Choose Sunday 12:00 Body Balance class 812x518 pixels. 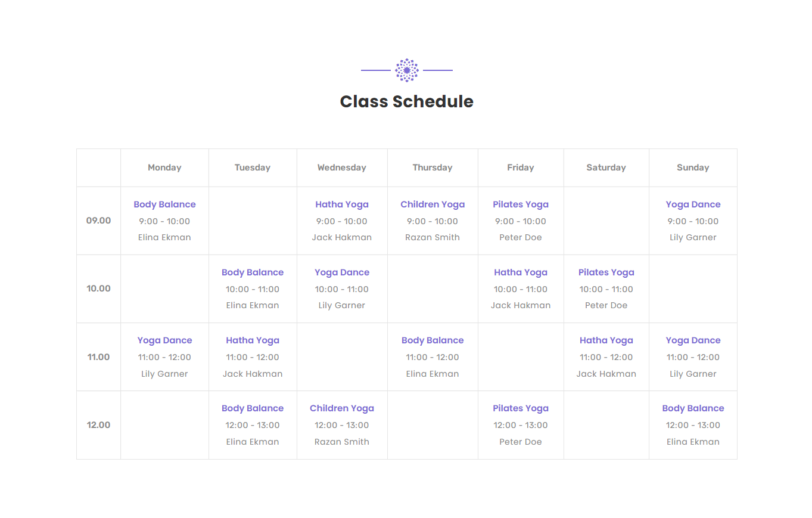click(x=693, y=408)
